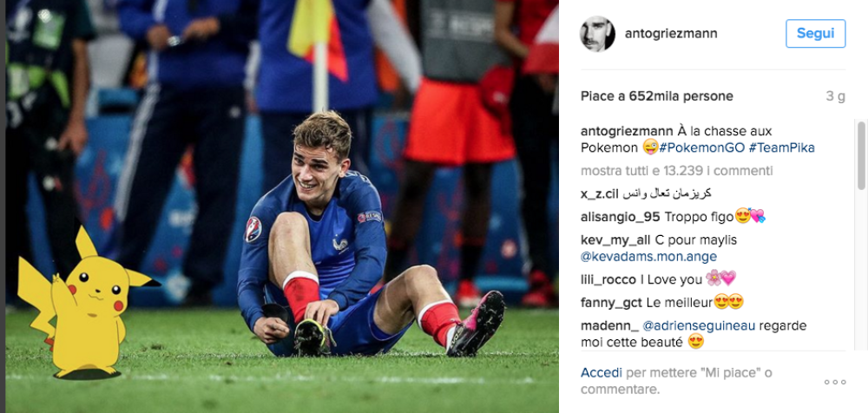868x413 pixels.
Task: Click the Accedi login link
Action: (602, 372)
